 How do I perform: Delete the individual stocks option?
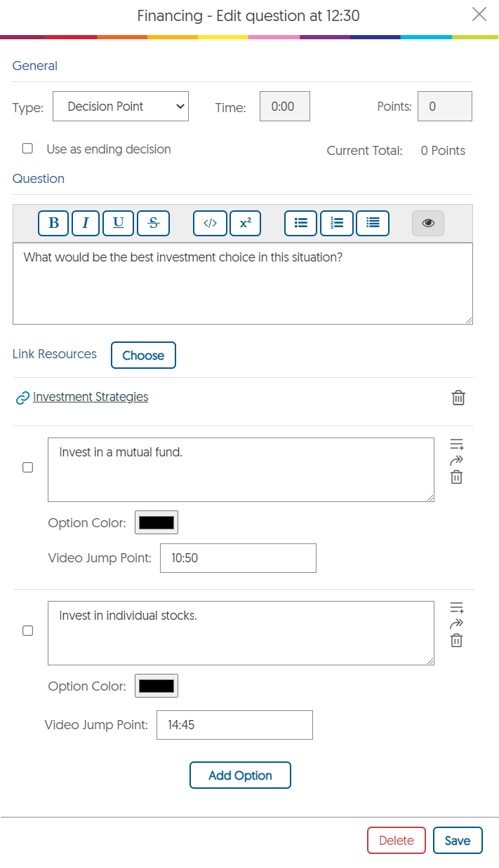pyautogui.click(x=456, y=640)
